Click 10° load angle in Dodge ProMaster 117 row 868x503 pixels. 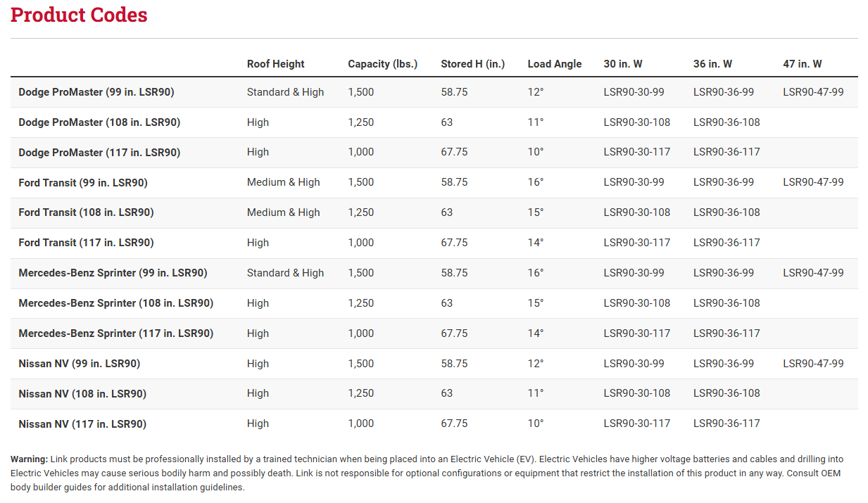click(x=536, y=152)
